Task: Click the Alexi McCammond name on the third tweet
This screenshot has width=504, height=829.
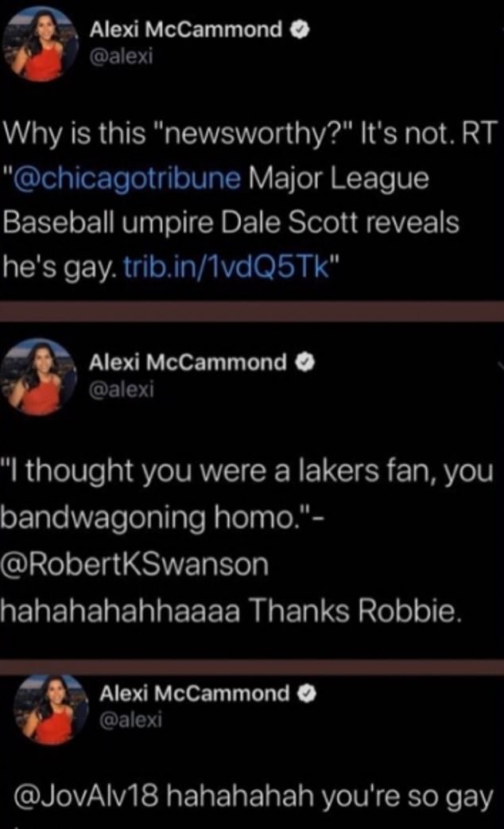Action: pyautogui.click(x=195, y=693)
